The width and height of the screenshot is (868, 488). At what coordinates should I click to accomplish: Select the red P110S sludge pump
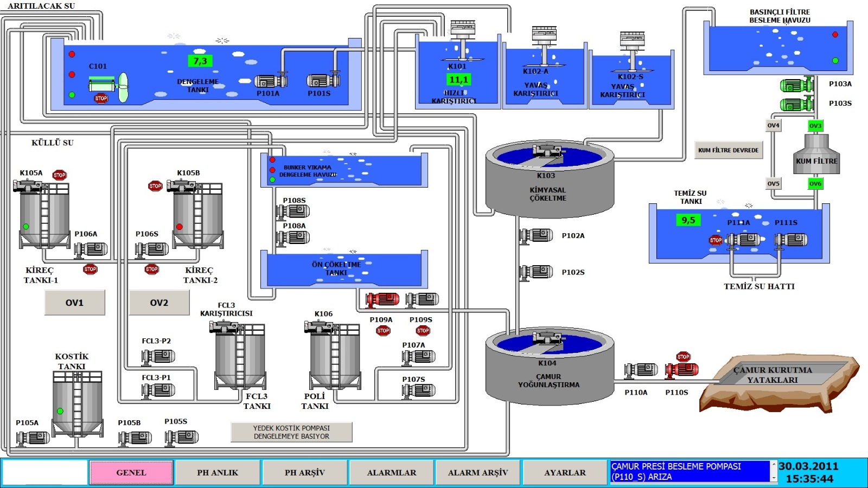682,370
